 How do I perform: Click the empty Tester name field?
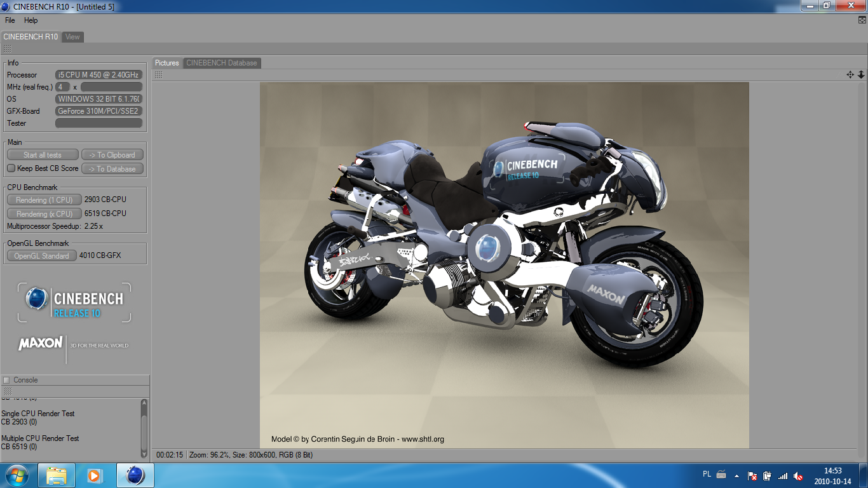point(99,123)
